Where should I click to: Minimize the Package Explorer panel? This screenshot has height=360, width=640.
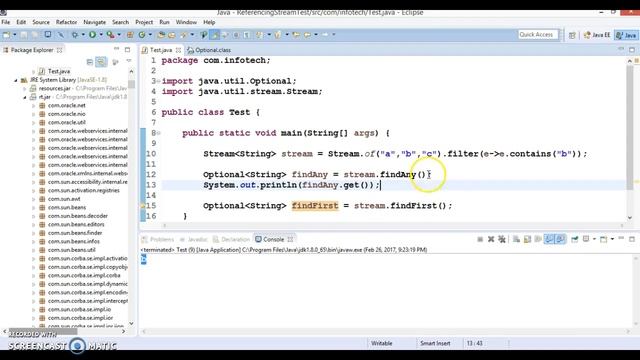[116, 49]
